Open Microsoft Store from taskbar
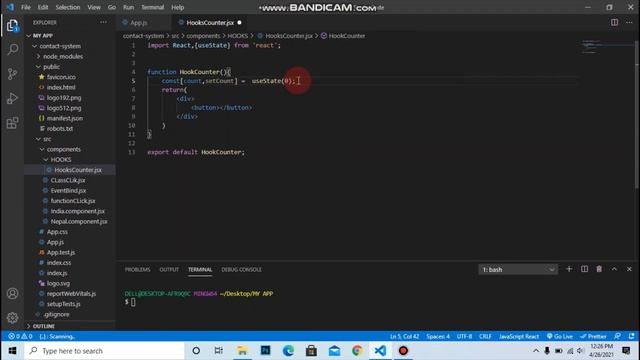This screenshot has height=360, width=640. 311,351
